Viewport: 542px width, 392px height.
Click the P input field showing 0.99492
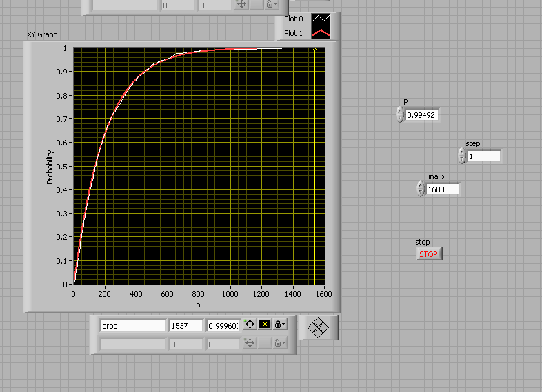tap(421, 115)
